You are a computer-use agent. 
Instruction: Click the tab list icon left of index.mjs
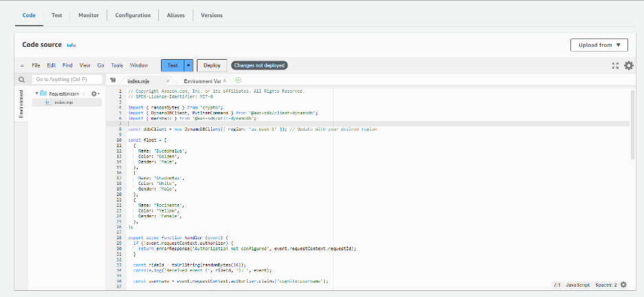113,80
